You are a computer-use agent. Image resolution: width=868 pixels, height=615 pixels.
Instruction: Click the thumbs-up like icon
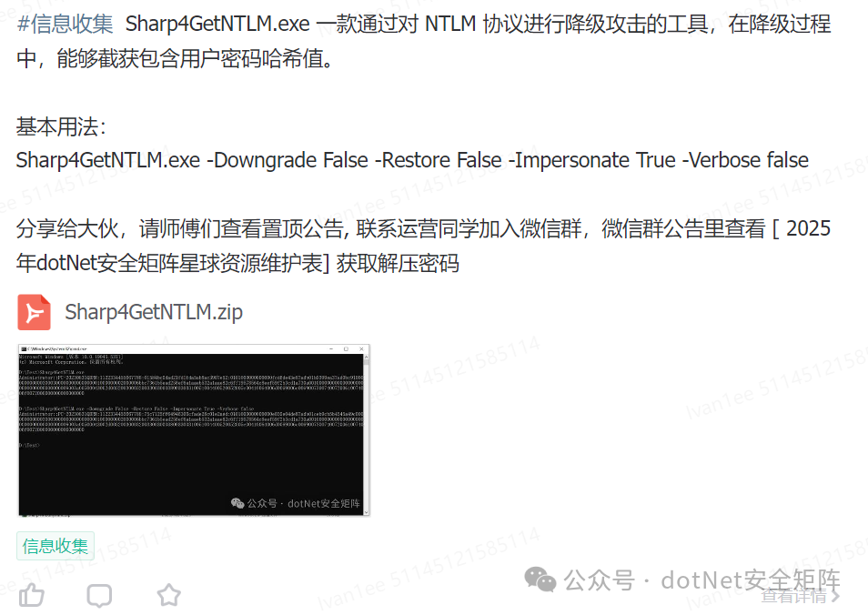point(32,596)
